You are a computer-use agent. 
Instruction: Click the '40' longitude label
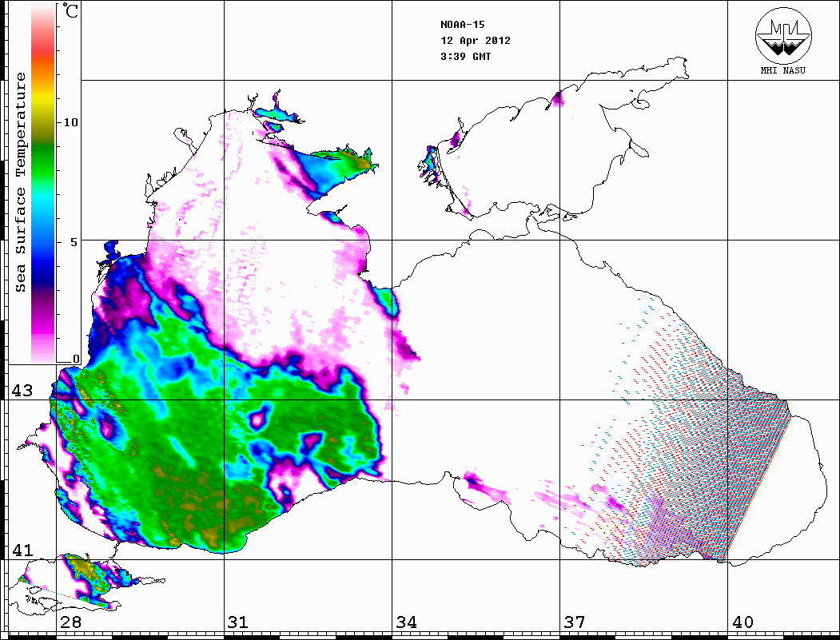click(742, 622)
